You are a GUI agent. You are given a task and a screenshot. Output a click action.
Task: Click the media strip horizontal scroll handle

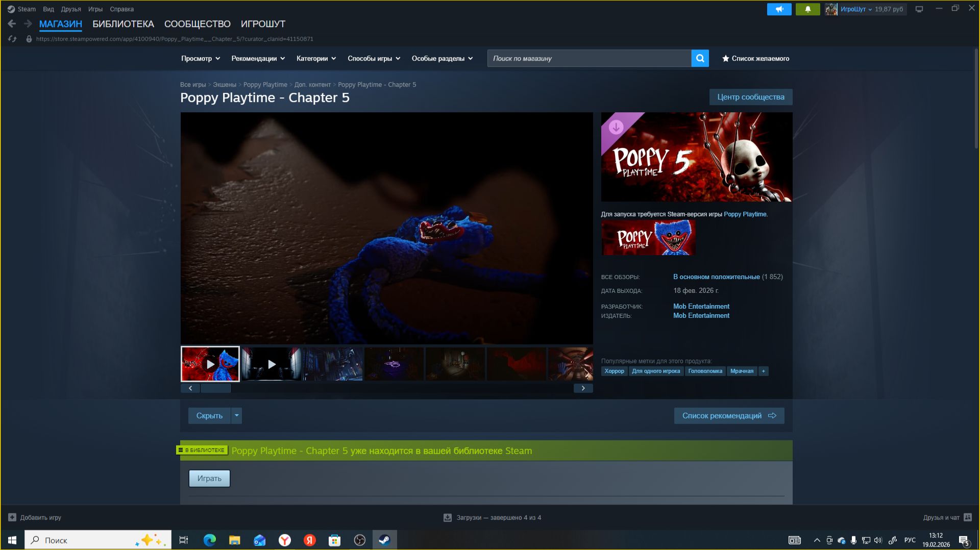tap(216, 388)
